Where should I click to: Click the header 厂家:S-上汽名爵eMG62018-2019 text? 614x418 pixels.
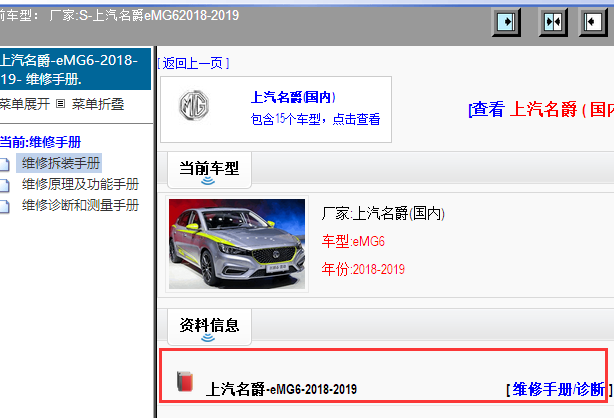pyautogui.click(x=144, y=15)
